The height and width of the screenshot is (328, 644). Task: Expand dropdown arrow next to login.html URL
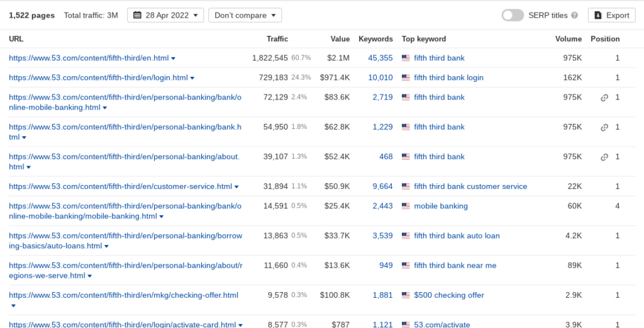pyautogui.click(x=192, y=78)
